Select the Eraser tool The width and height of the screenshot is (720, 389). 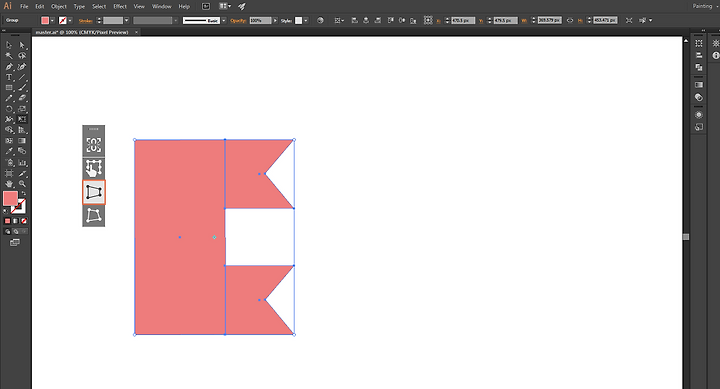(x=22, y=98)
